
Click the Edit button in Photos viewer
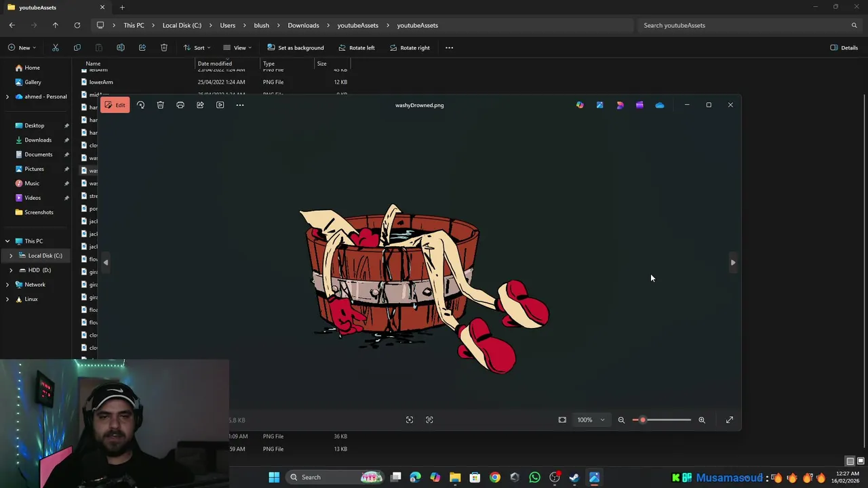point(115,105)
